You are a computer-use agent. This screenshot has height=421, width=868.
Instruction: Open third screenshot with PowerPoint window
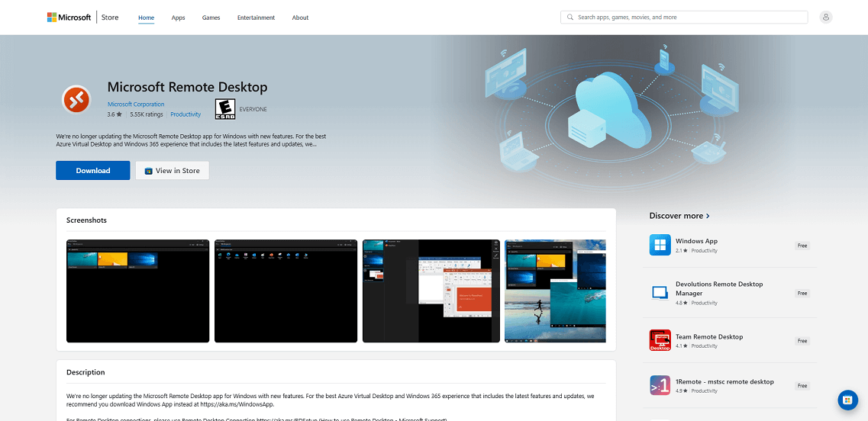pyautogui.click(x=431, y=291)
